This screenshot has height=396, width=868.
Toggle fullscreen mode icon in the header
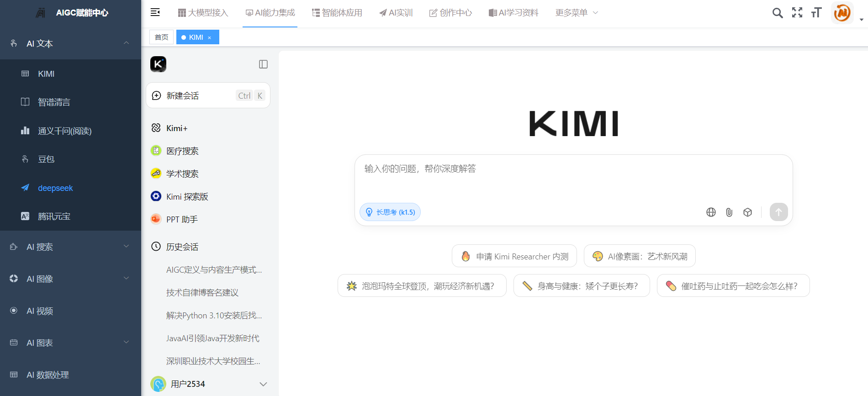point(797,13)
